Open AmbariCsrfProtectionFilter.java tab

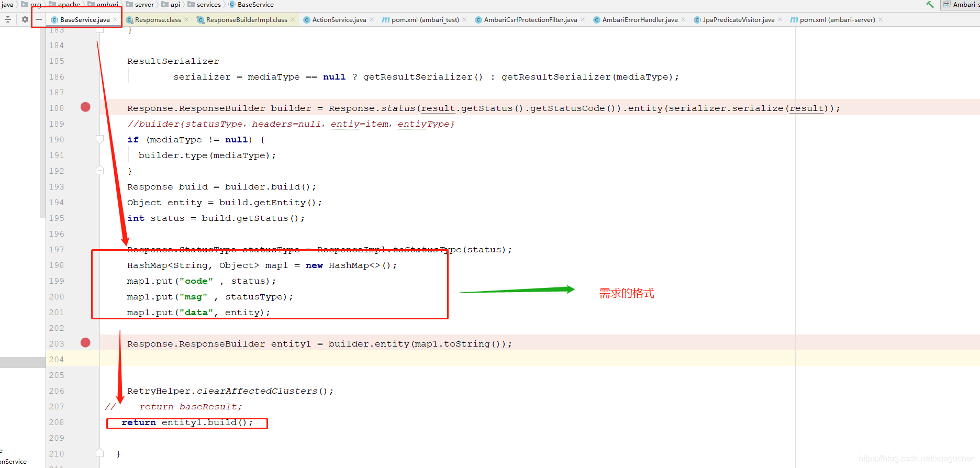530,20
